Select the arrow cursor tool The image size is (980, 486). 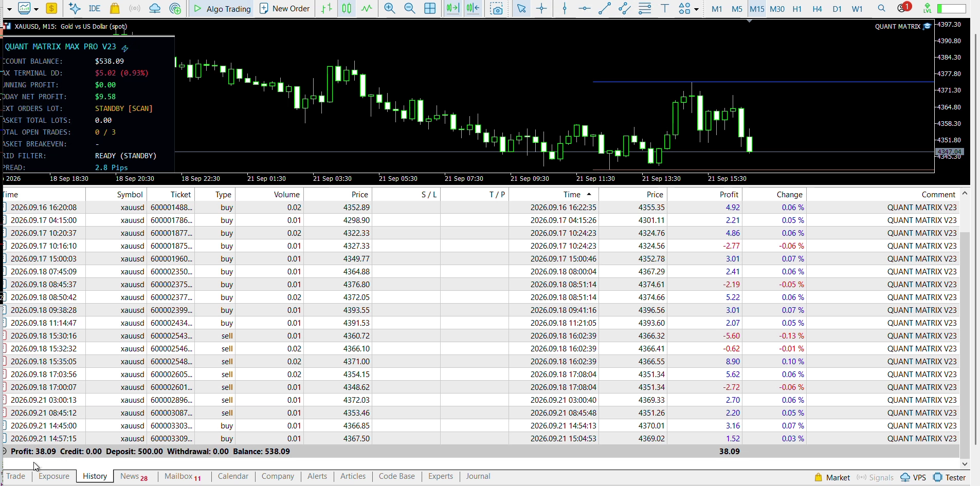[x=522, y=8]
